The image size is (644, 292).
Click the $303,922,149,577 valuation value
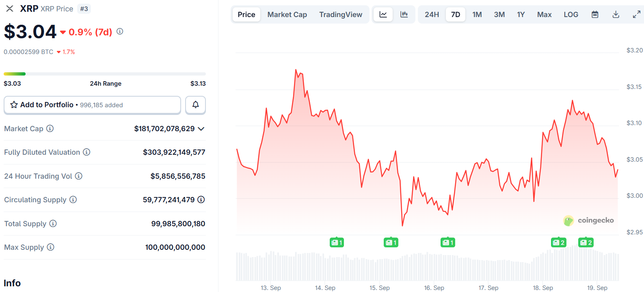click(x=174, y=152)
